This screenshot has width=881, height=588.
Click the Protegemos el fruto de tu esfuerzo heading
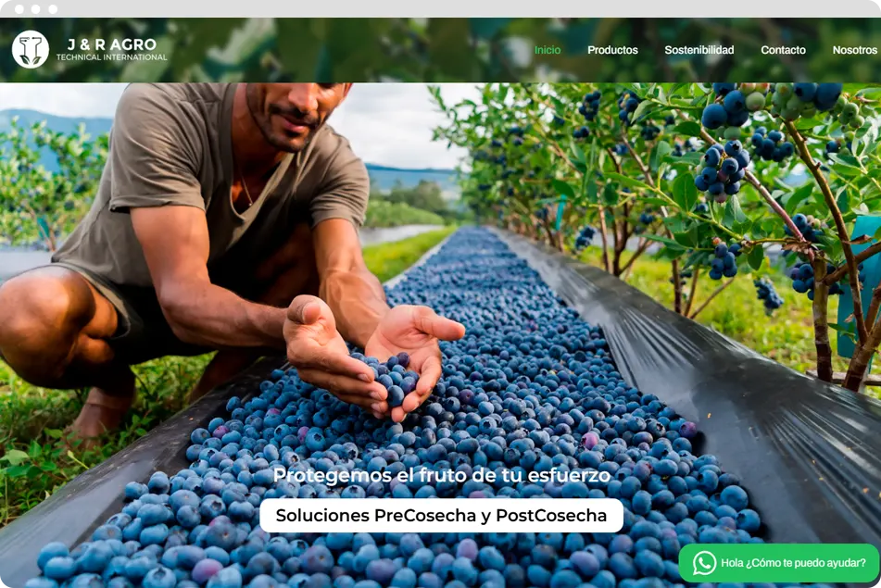click(x=442, y=475)
